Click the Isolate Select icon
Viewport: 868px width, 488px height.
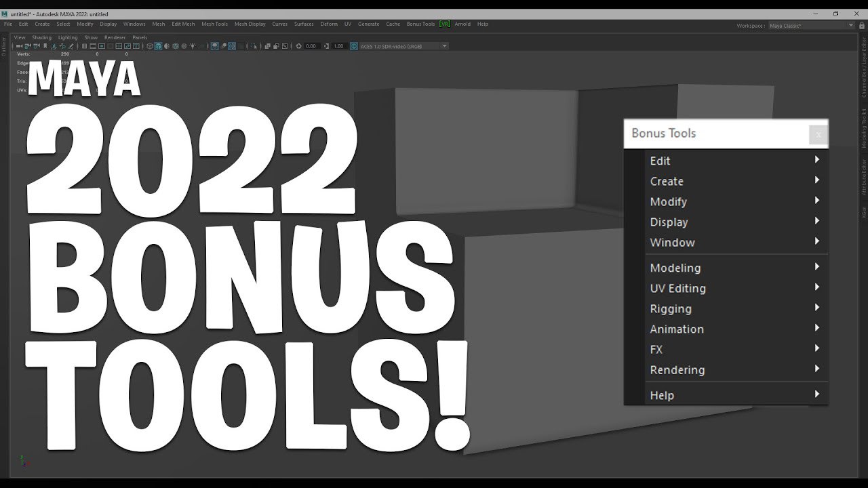tap(254, 46)
